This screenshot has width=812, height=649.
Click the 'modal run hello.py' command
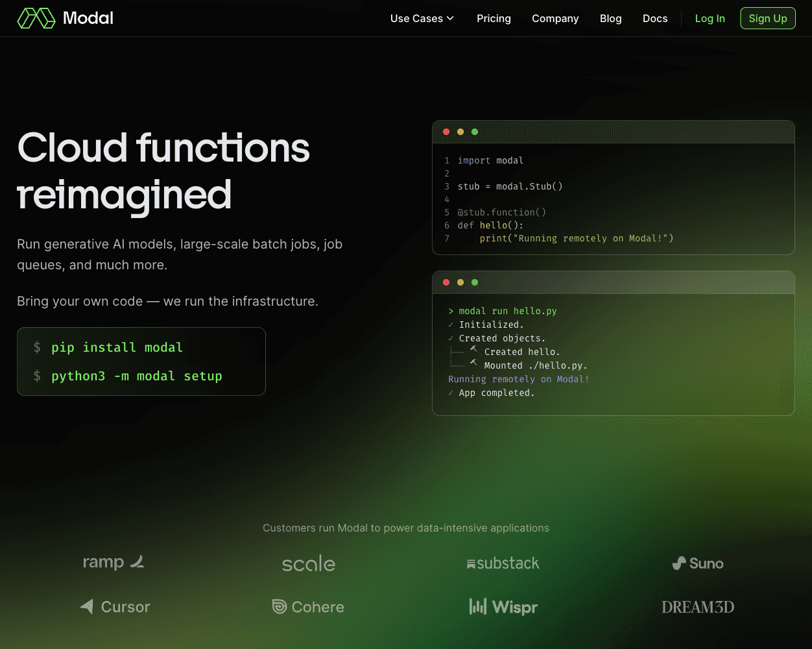[x=508, y=311]
